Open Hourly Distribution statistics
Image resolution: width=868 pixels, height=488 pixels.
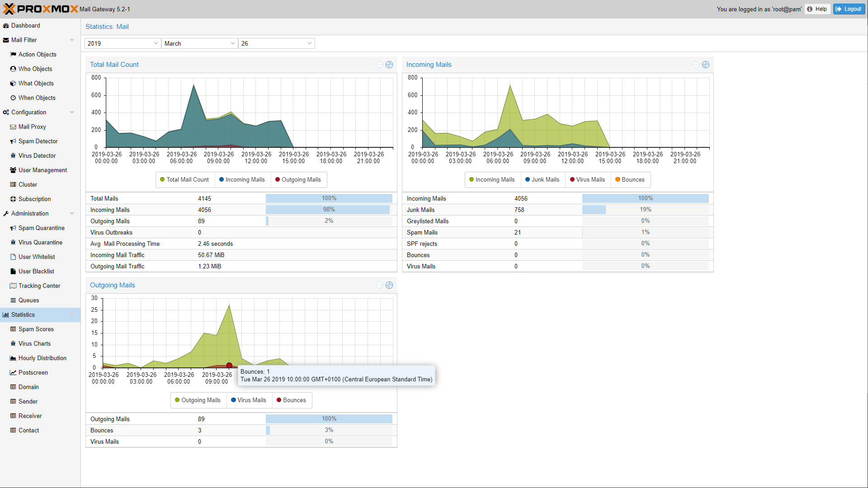pos(42,358)
